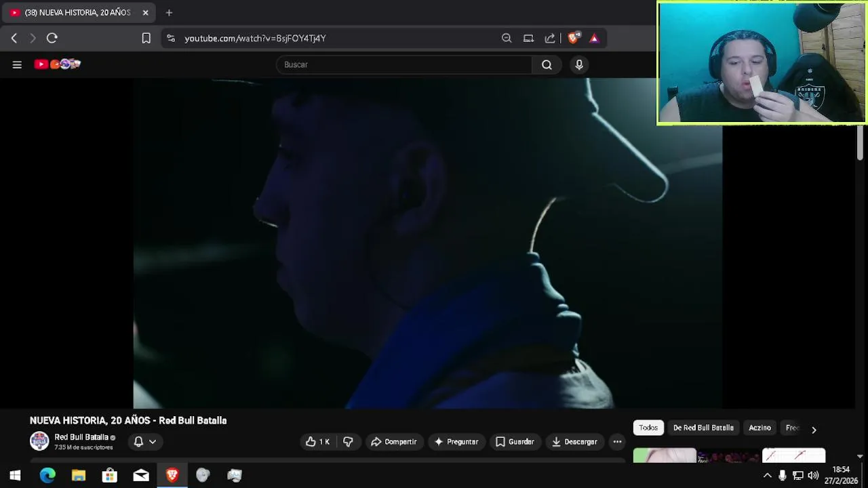Select the Todos filter chip
The width and height of the screenshot is (868, 488).
pyautogui.click(x=648, y=428)
